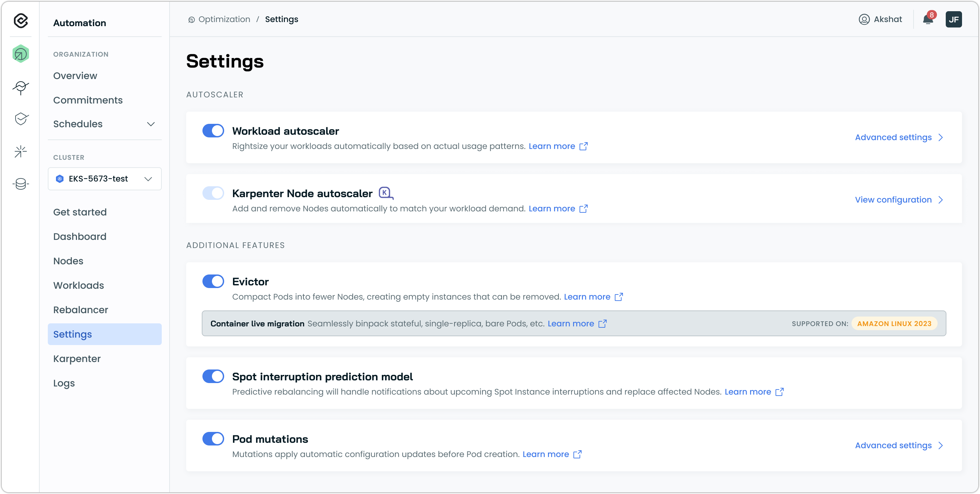Open the green Optimization hexagon icon
Image resolution: width=980 pixels, height=494 pixels.
tap(21, 54)
